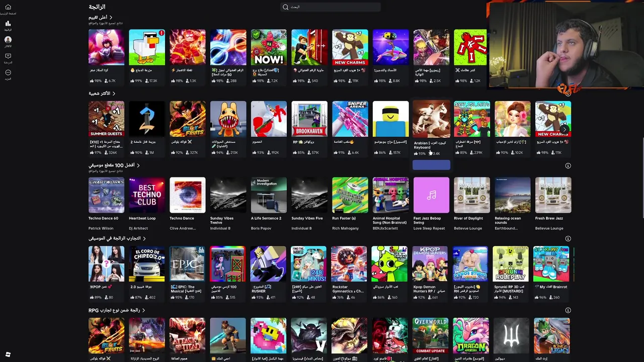Click the 'Techno Dance 60' track title

click(104, 218)
